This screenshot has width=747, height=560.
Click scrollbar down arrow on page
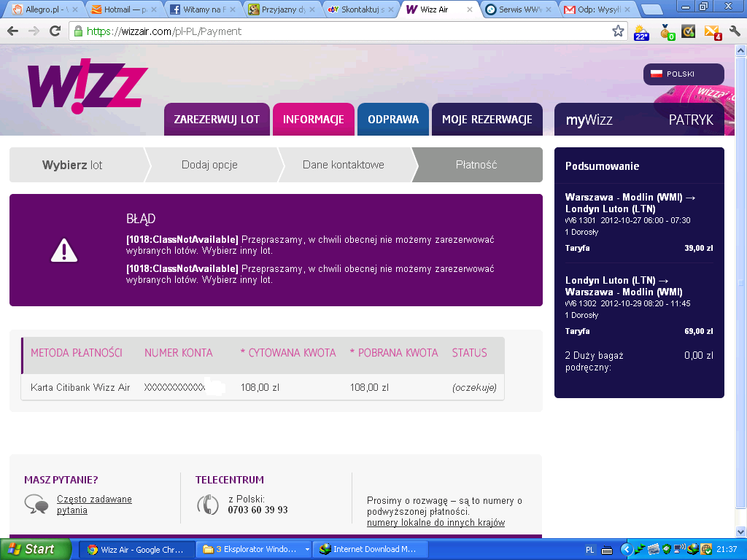coord(741,532)
